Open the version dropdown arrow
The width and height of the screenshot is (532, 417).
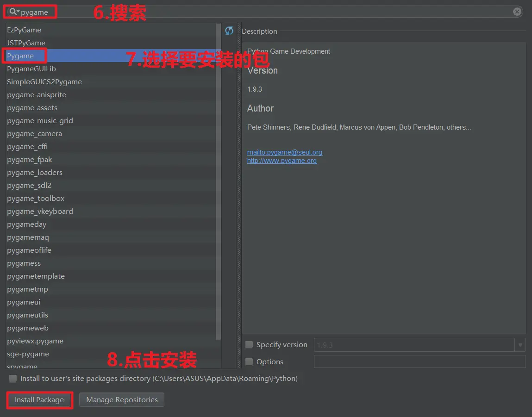tap(520, 345)
